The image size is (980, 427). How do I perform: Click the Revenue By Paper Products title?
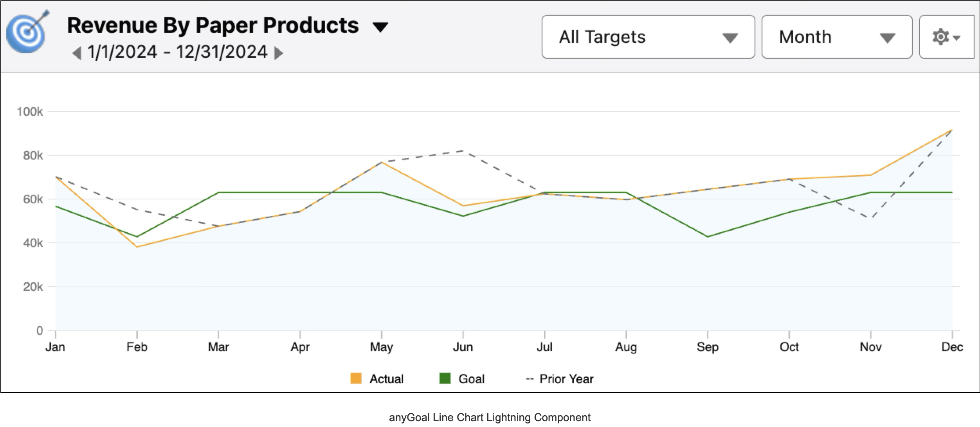point(213,25)
